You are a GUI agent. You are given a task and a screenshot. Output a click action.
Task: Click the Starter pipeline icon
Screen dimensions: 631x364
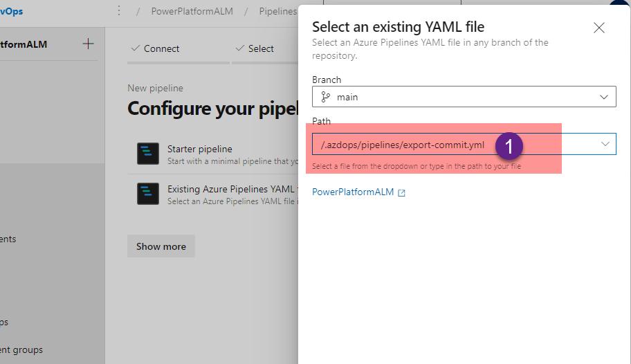[148, 154]
